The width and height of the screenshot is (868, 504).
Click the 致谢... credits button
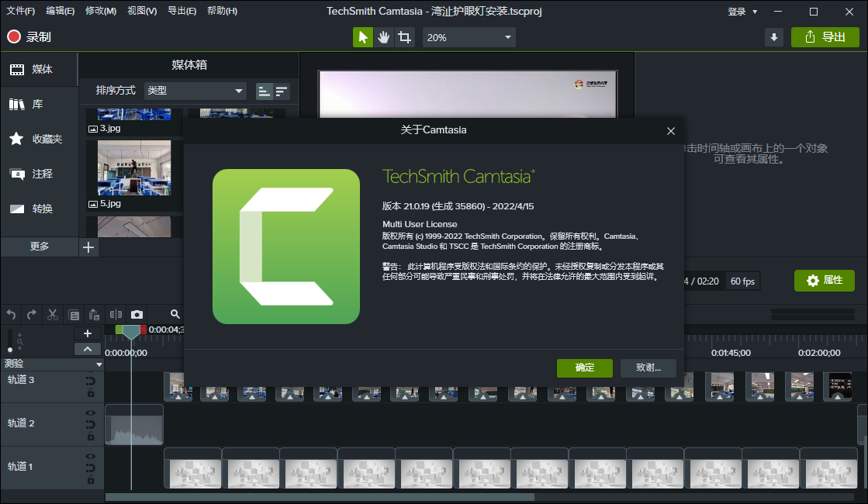click(x=648, y=368)
